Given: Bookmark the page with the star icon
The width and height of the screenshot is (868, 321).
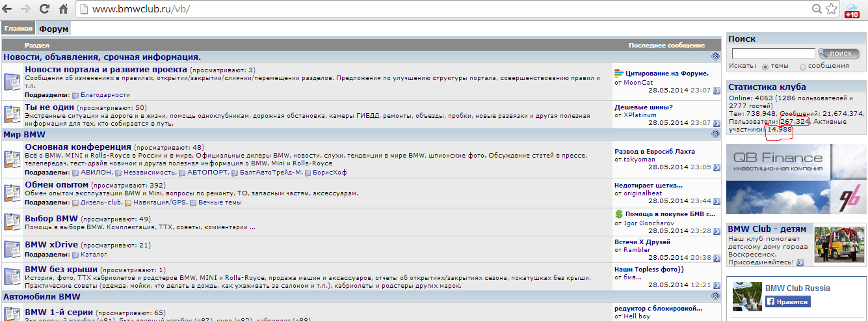Looking at the screenshot, I should pyautogui.click(x=831, y=9).
